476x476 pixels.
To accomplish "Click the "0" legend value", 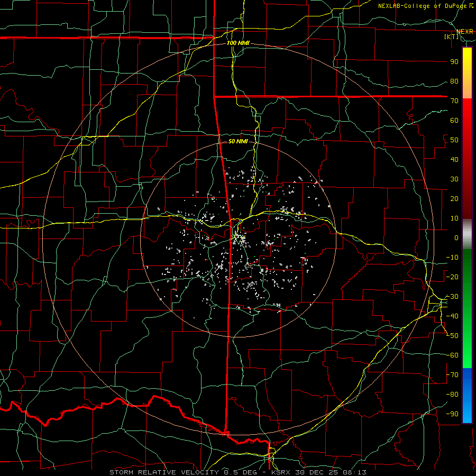I will click(x=456, y=238).
